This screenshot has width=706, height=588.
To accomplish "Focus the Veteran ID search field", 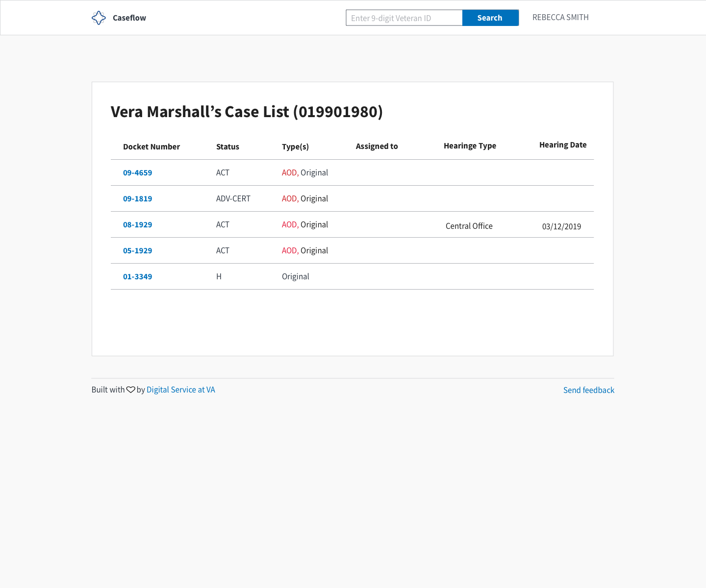I will point(404,18).
